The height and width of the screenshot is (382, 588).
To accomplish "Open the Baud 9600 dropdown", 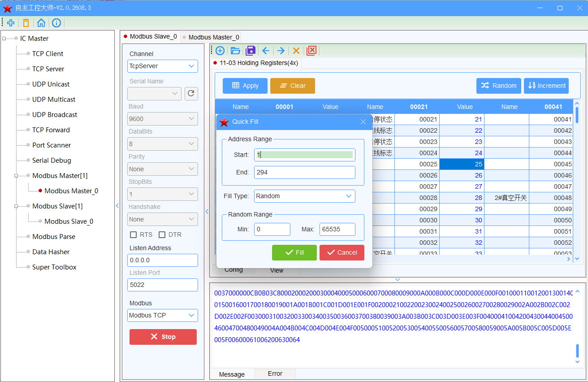I will 163,119.
